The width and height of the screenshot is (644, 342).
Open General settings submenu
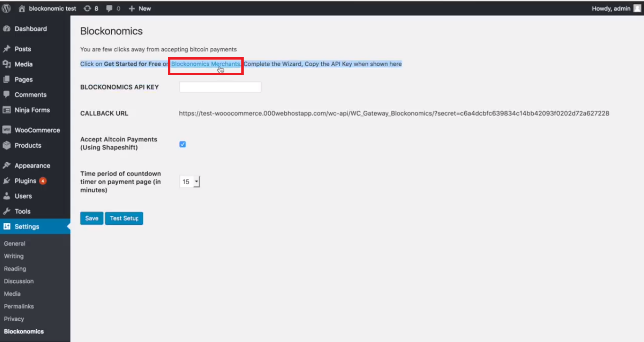(15, 244)
